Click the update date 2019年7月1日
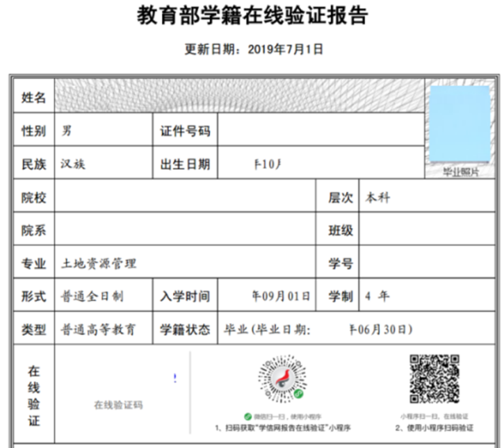The width and height of the screenshot is (504, 448). pos(285,49)
